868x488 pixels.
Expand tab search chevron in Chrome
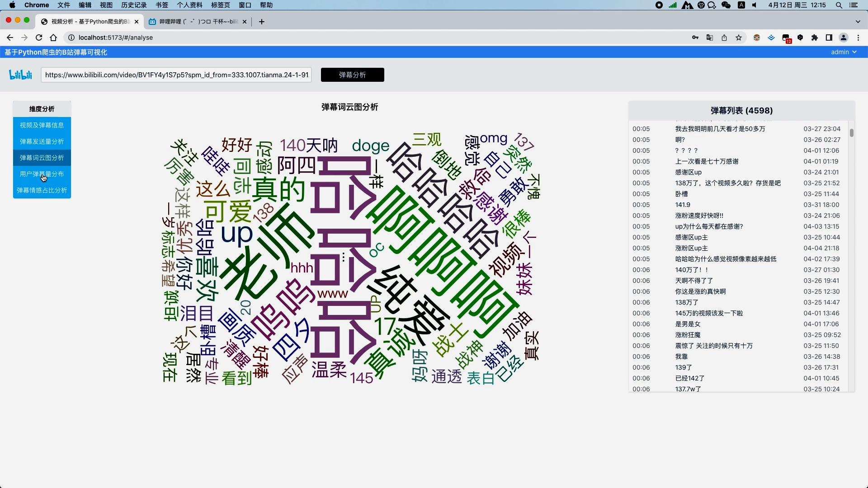click(x=858, y=21)
